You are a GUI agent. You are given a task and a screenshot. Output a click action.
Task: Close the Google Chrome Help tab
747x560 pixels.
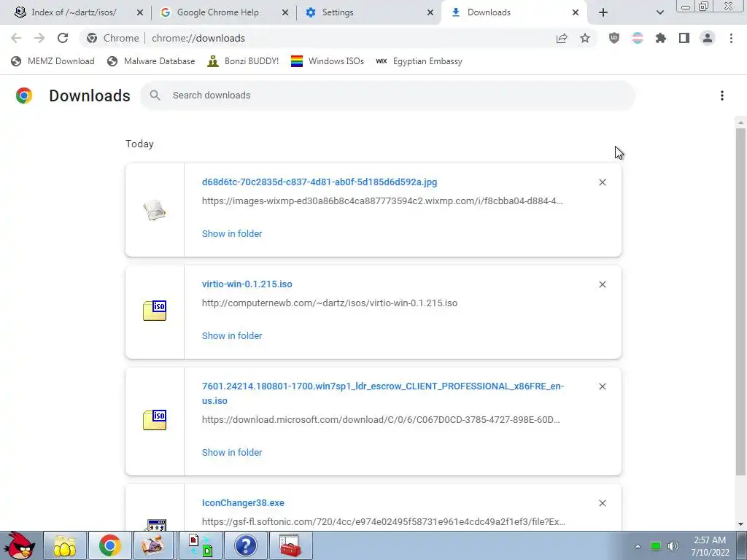285,12
